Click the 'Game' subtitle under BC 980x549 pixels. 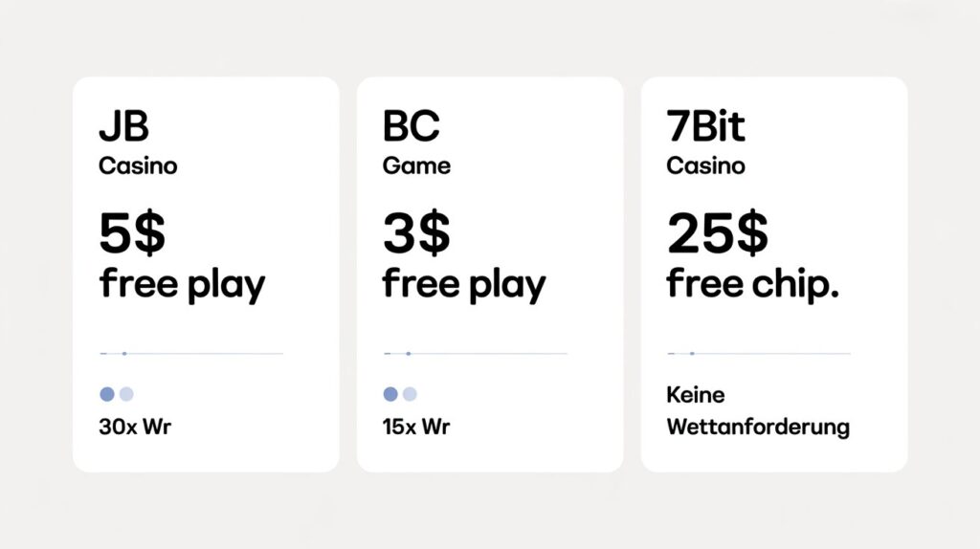pyautogui.click(x=416, y=165)
